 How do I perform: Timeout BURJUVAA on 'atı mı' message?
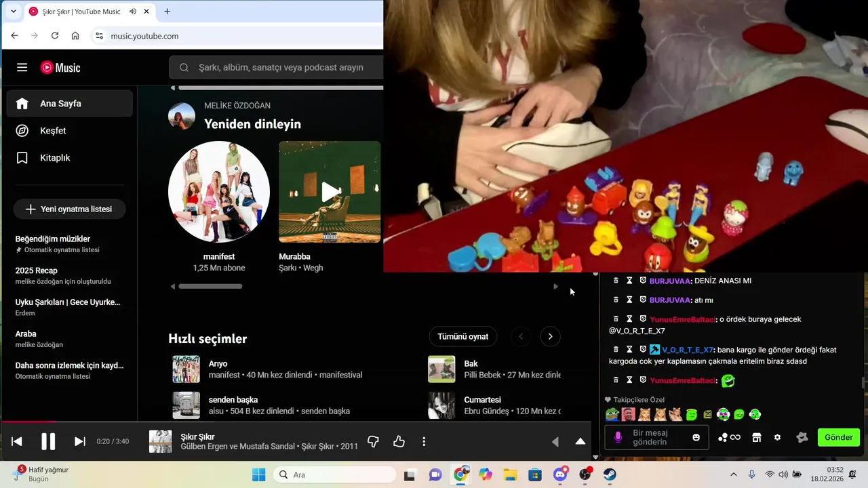tap(629, 300)
